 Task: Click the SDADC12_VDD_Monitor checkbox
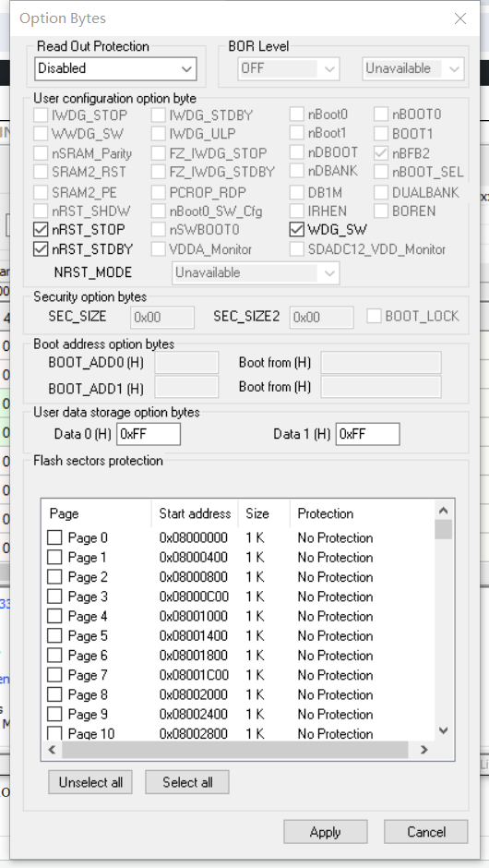(297, 249)
